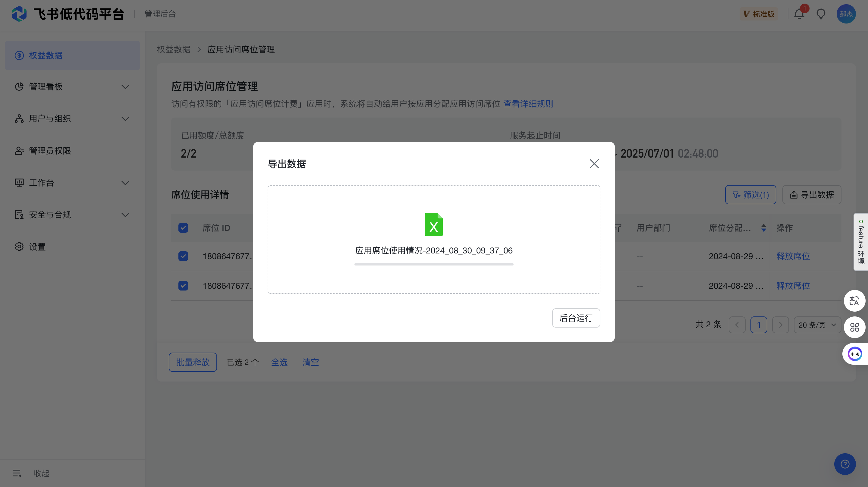
Task: Click the 权益数据 breadcrumb
Action: click(174, 49)
